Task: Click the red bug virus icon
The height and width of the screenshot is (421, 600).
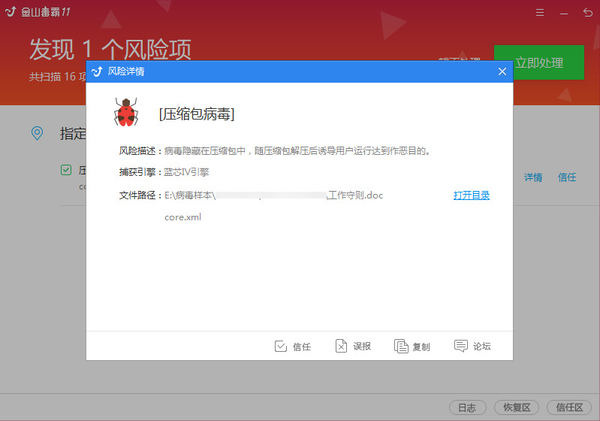Action: (x=127, y=114)
